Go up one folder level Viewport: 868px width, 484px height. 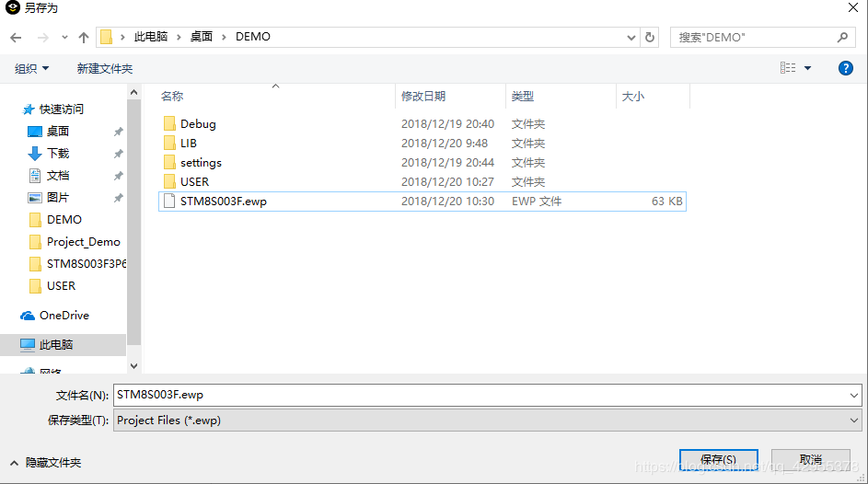point(84,38)
